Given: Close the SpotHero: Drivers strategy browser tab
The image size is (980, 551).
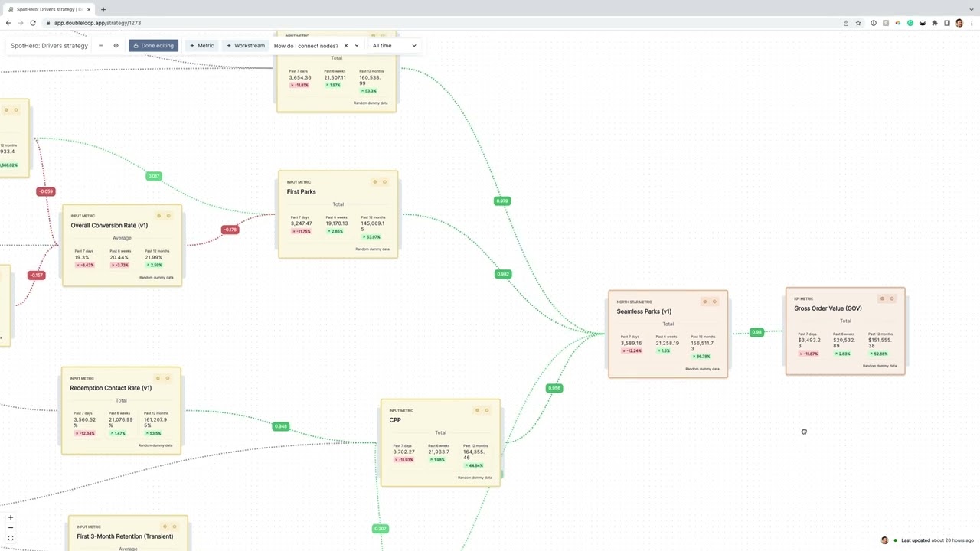Looking at the screenshot, I should pyautogui.click(x=90, y=9).
